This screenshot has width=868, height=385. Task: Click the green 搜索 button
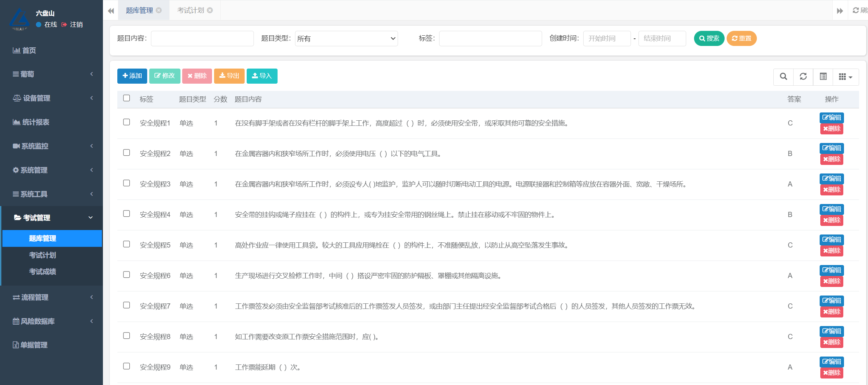(709, 38)
